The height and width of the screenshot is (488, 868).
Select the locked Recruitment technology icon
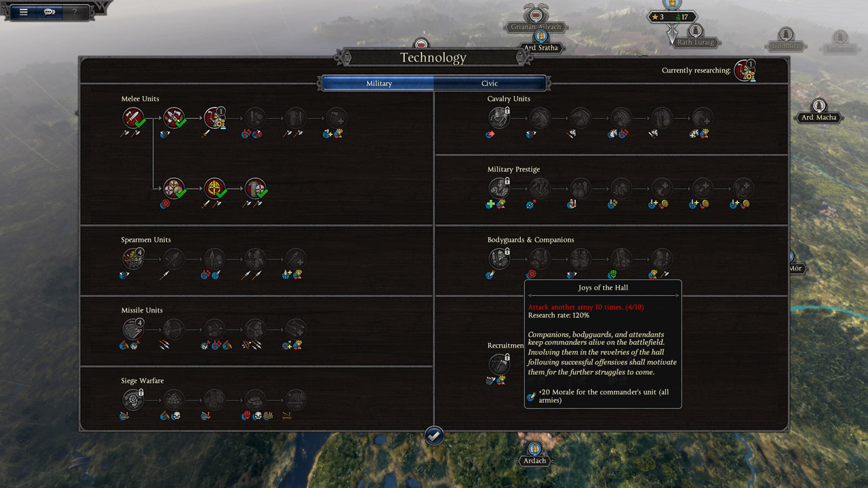500,365
